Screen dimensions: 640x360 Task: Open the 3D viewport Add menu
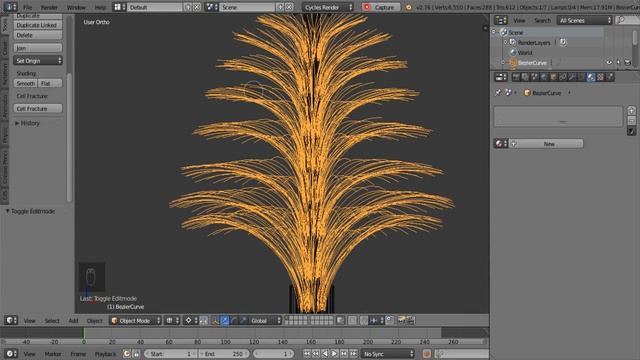73,321
